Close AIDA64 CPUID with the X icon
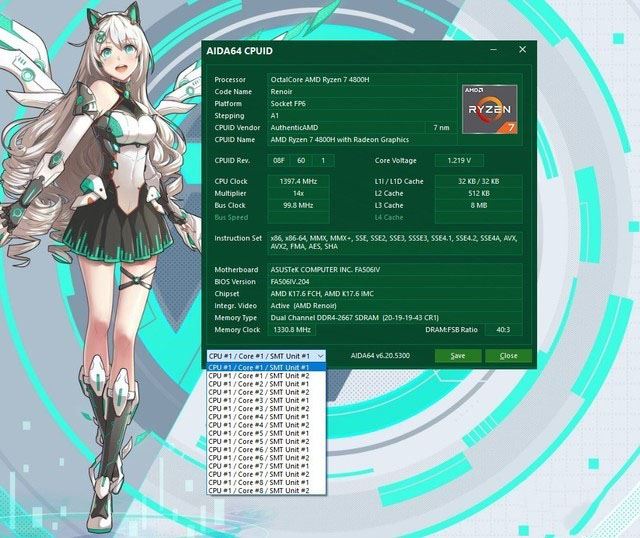 click(522, 49)
